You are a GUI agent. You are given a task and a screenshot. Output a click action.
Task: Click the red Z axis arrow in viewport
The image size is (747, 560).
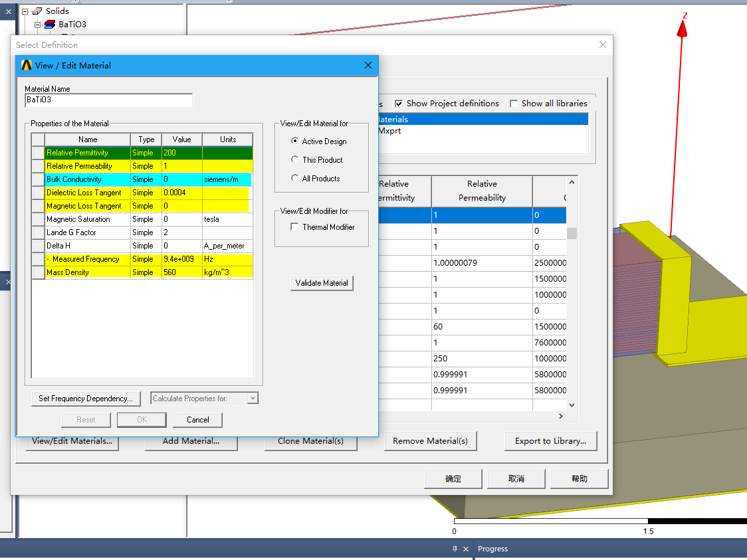tap(682, 29)
